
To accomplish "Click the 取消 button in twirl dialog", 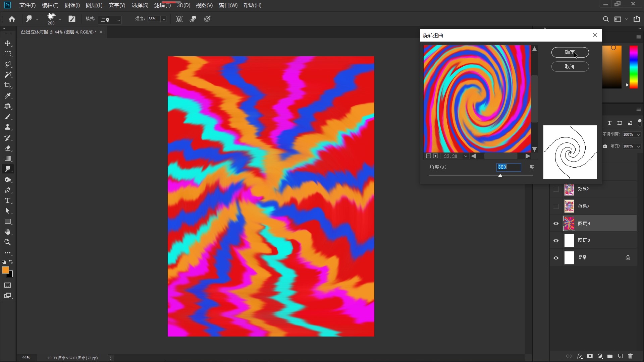I will coord(570,67).
